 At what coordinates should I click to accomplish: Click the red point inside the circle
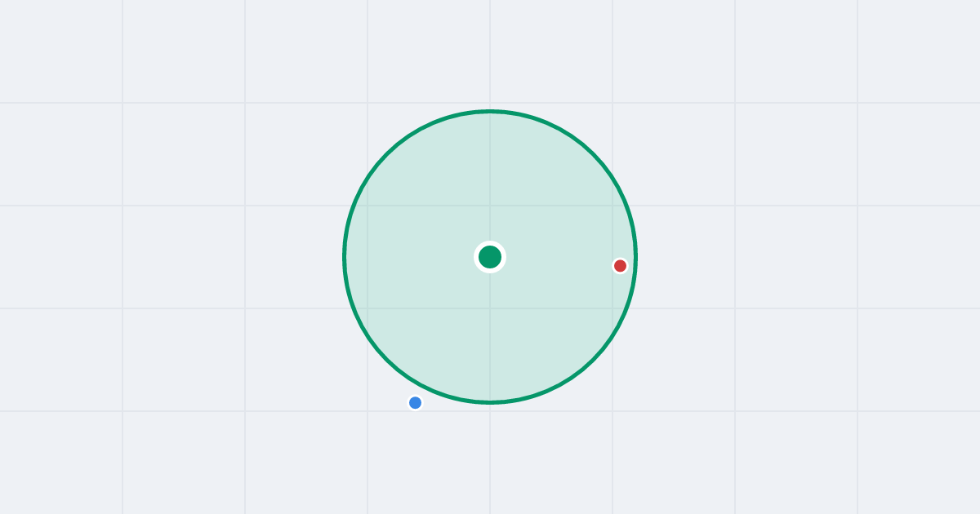pyautogui.click(x=620, y=266)
